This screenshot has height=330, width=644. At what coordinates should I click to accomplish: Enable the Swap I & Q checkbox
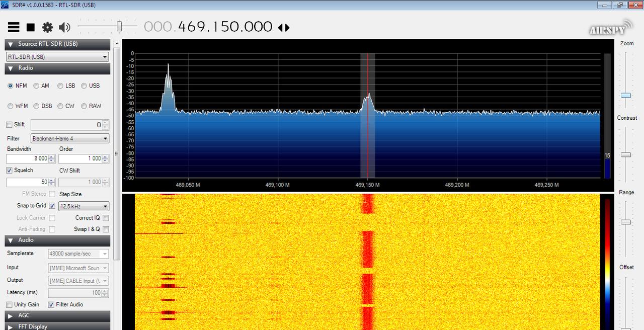[x=106, y=229]
